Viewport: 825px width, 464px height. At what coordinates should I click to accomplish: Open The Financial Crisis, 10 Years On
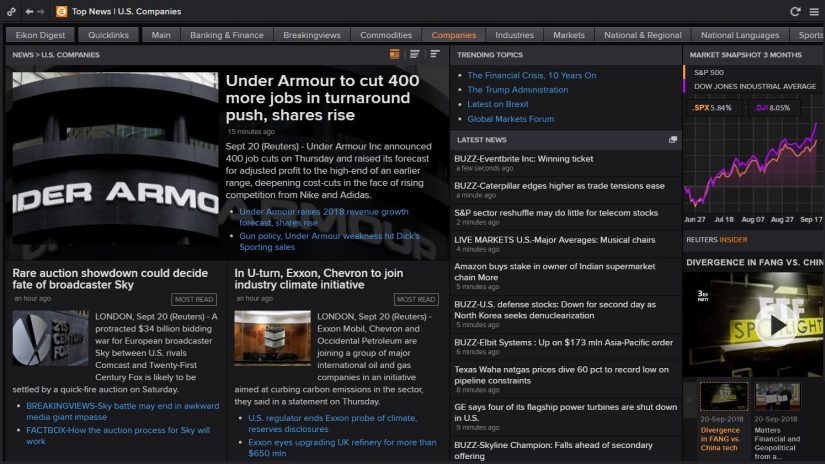532,75
